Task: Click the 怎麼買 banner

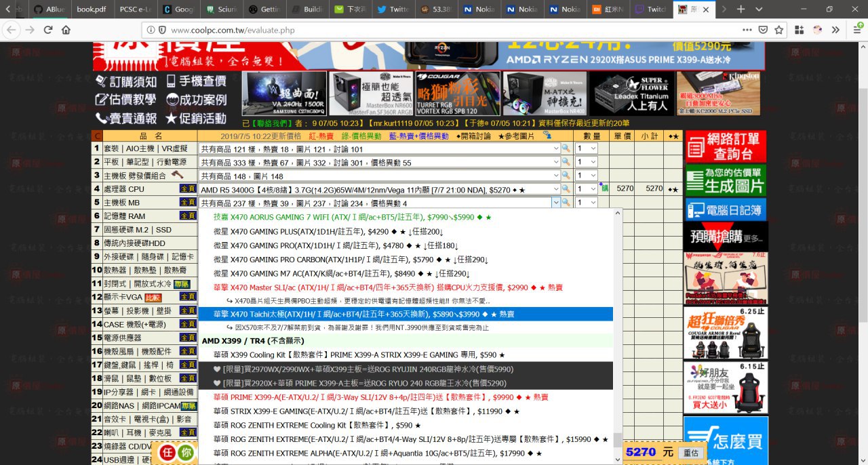Action: 726,441
